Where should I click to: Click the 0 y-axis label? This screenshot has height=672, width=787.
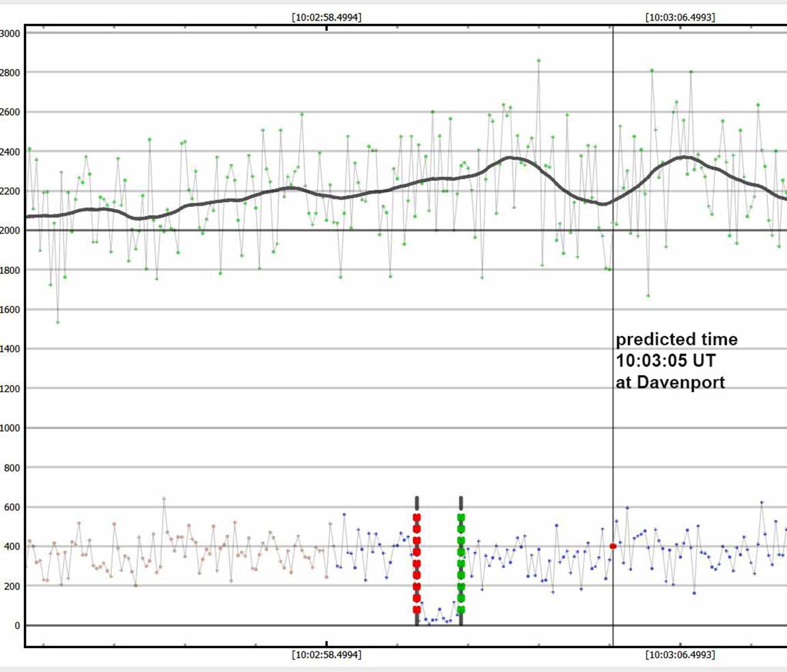click(17, 626)
